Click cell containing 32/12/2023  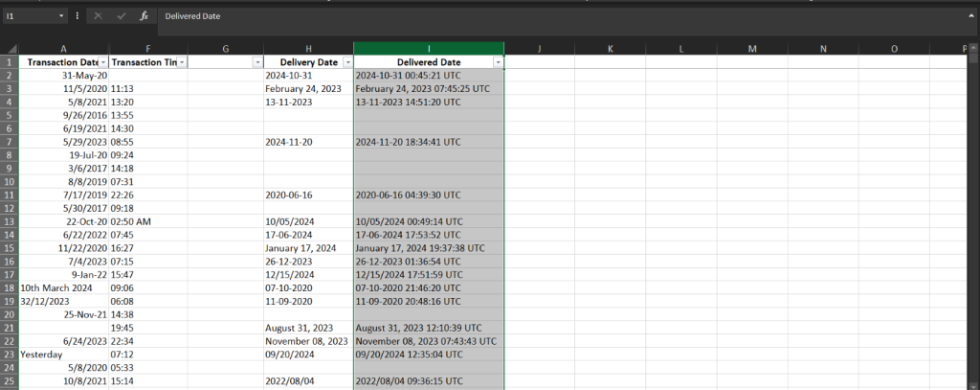coord(64,301)
